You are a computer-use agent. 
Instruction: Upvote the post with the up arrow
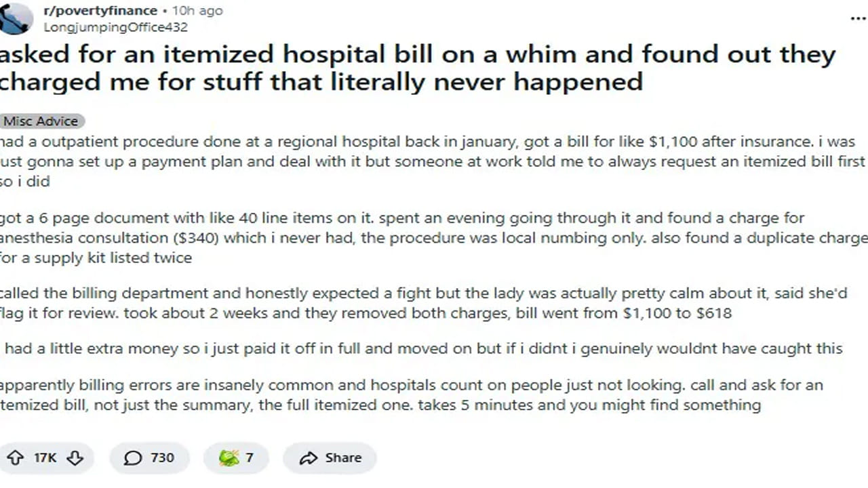pos(14,457)
